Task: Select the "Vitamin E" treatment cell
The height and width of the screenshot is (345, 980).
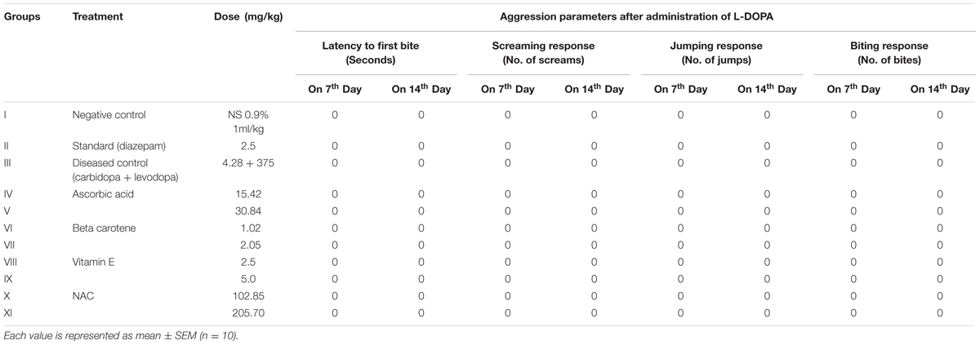Action: pos(96,263)
